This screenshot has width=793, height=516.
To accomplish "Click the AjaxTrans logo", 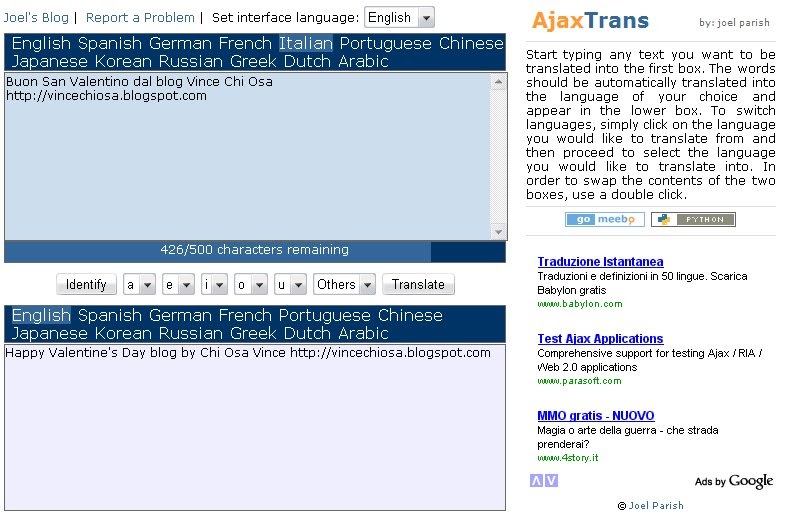I will (x=590, y=21).
